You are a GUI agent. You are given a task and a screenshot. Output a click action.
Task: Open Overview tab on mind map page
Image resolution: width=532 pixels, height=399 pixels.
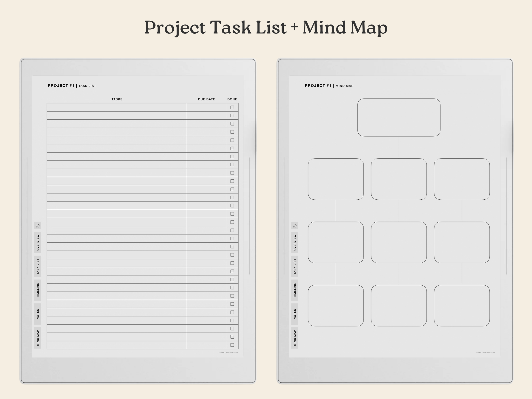click(295, 242)
